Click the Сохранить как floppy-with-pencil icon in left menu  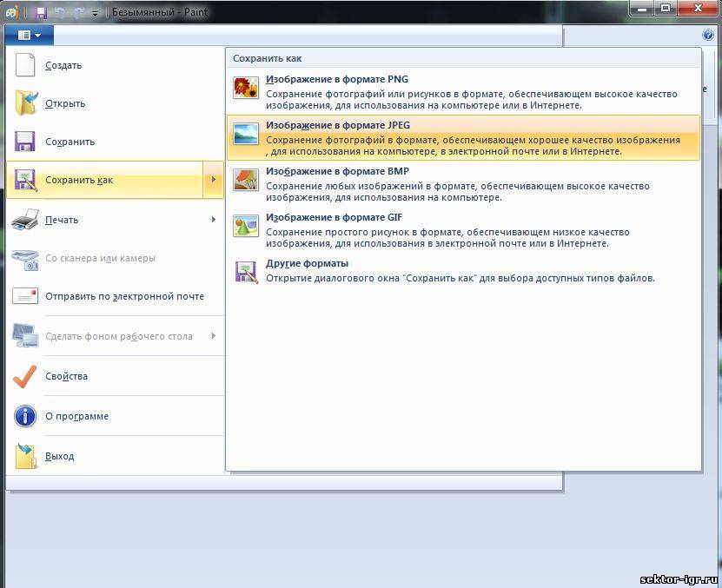tap(25, 180)
